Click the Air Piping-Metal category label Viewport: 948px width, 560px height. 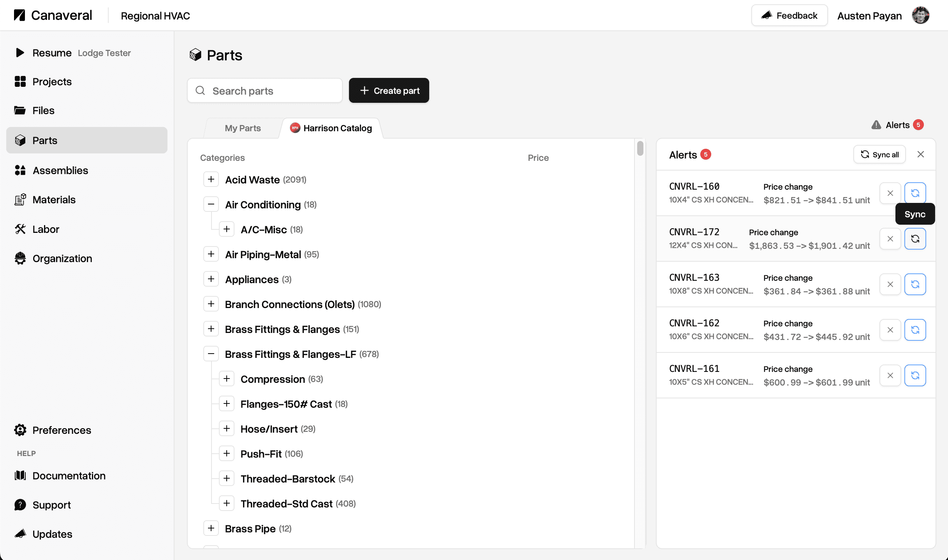click(x=263, y=254)
